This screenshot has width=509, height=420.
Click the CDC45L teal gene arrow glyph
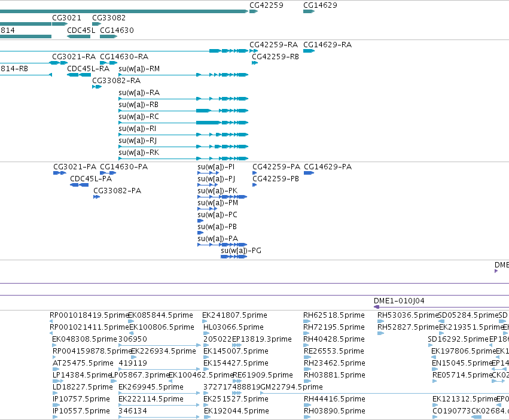coord(78,36)
